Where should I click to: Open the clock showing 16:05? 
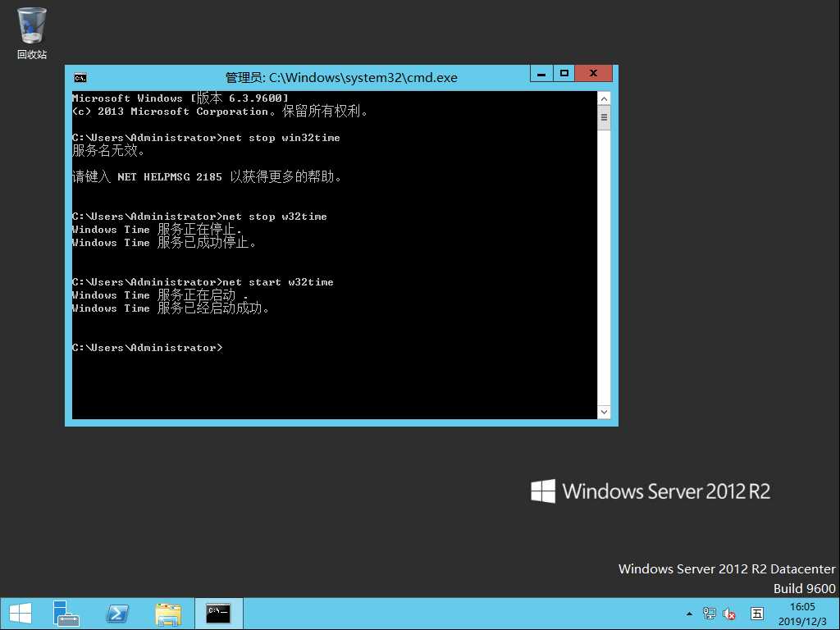(x=802, y=614)
